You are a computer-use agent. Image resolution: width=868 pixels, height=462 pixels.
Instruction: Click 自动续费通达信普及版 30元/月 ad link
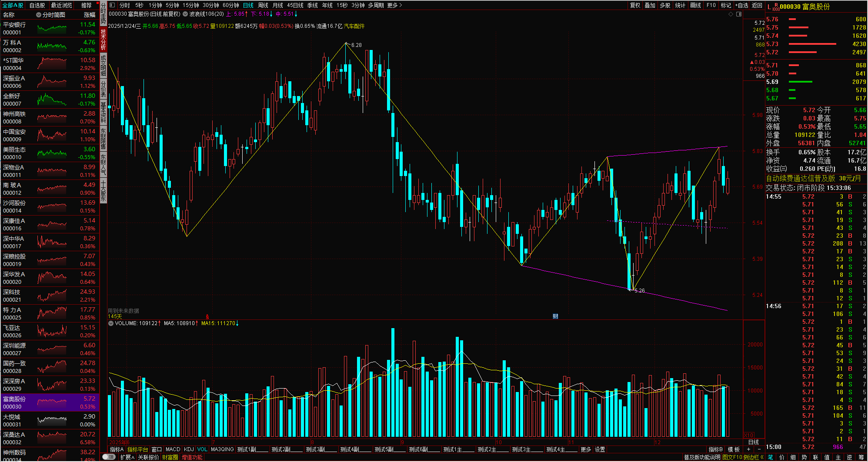point(813,178)
